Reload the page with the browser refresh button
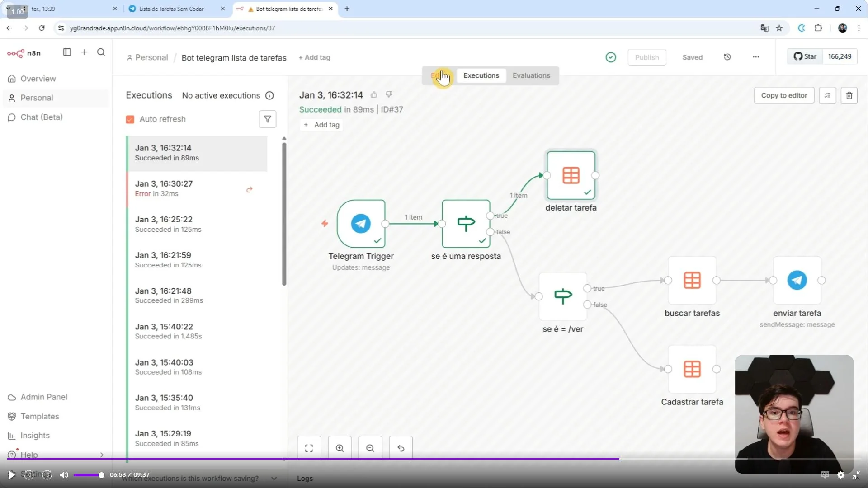Viewport: 868px width, 488px height. (42, 28)
